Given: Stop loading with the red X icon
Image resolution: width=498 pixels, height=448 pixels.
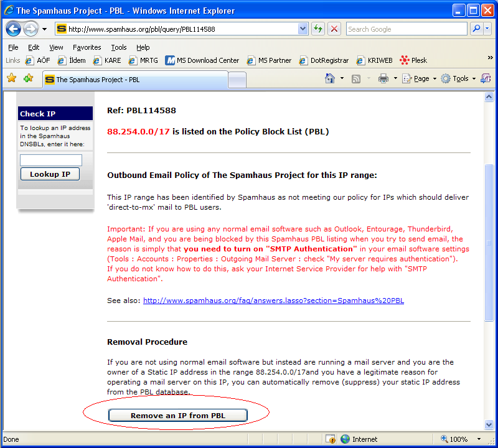Looking at the screenshot, I should 334,29.
